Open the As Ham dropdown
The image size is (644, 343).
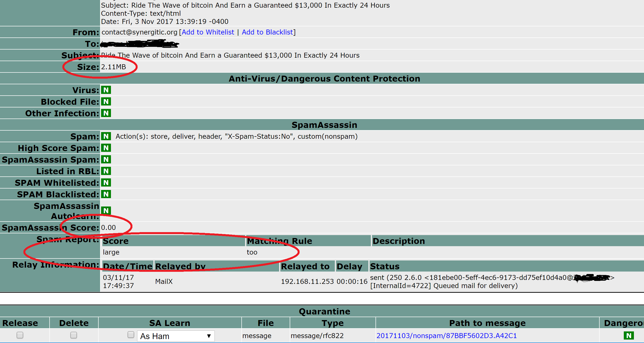[x=176, y=336]
